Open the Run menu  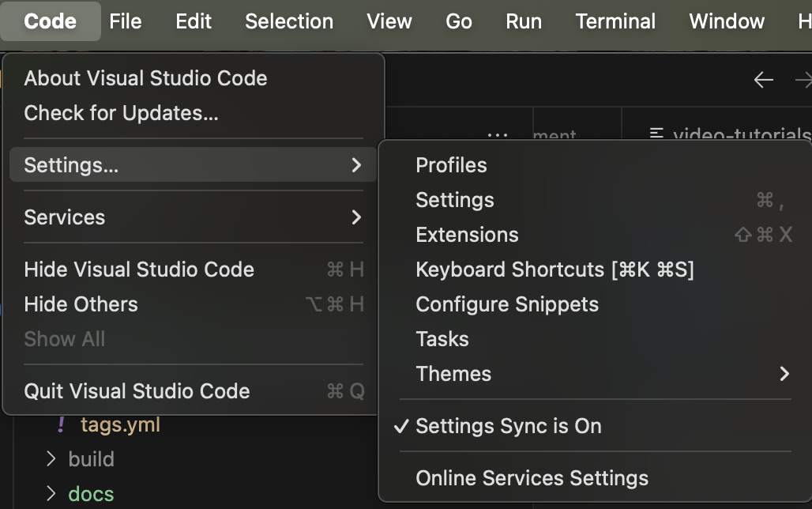(x=524, y=21)
